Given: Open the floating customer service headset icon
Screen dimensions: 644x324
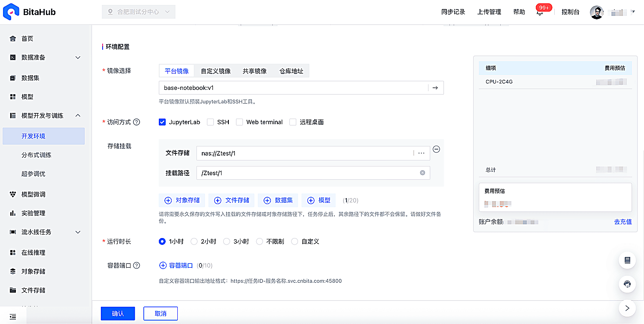Looking at the screenshot, I should tap(627, 284).
